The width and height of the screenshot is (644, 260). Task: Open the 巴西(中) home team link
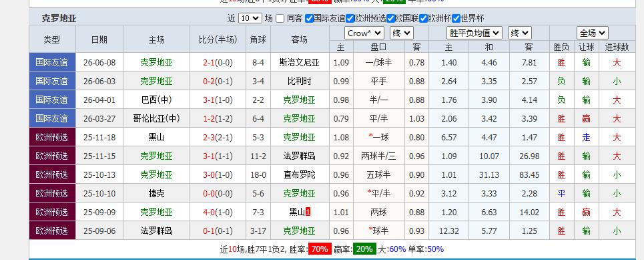click(156, 100)
